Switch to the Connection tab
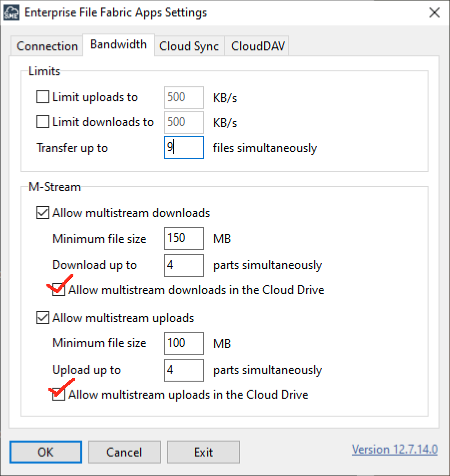This screenshot has width=450, height=476. pyautogui.click(x=47, y=46)
